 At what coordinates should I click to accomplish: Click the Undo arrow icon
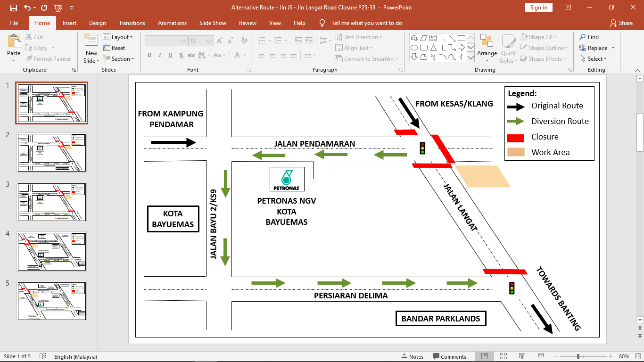click(x=27, y=8)
